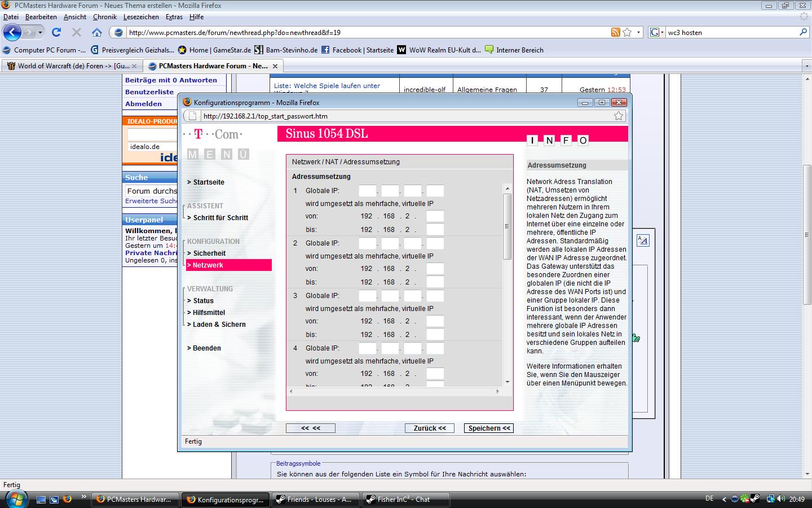Bookmark the page with the star icon
The image size is (812, 508).
(x=627, y=32)
